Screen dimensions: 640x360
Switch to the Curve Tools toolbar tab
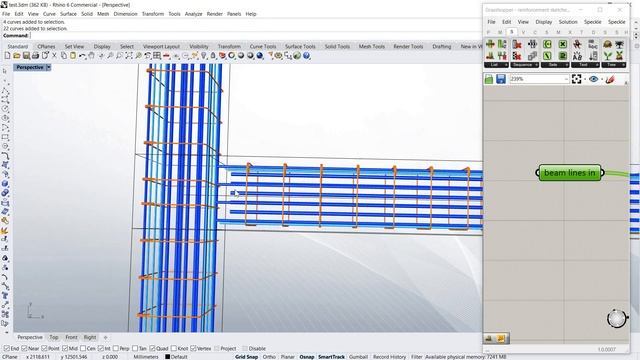point(263,47)
